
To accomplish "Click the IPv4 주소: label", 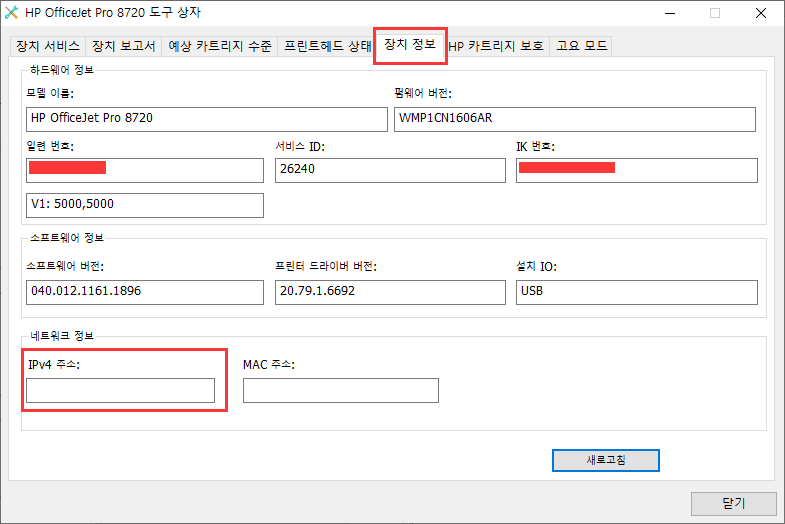I will pyautogui.click(x=54, y=365).
